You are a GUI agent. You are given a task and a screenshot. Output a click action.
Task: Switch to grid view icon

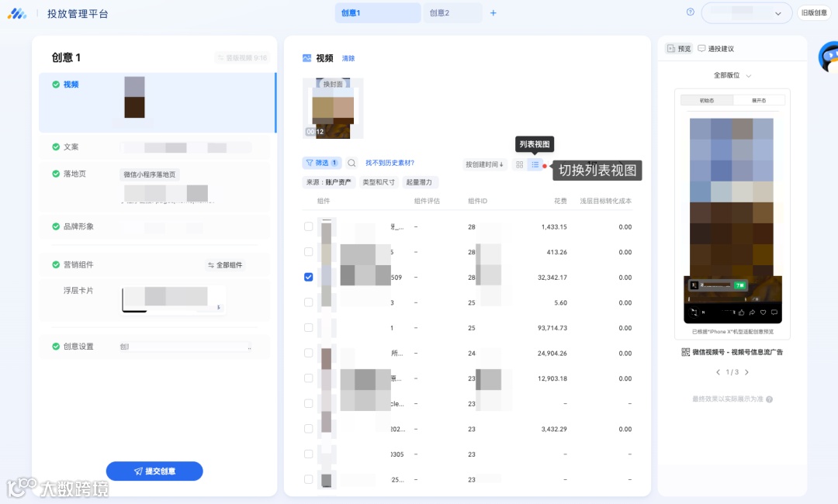click(x=519, y=164)
